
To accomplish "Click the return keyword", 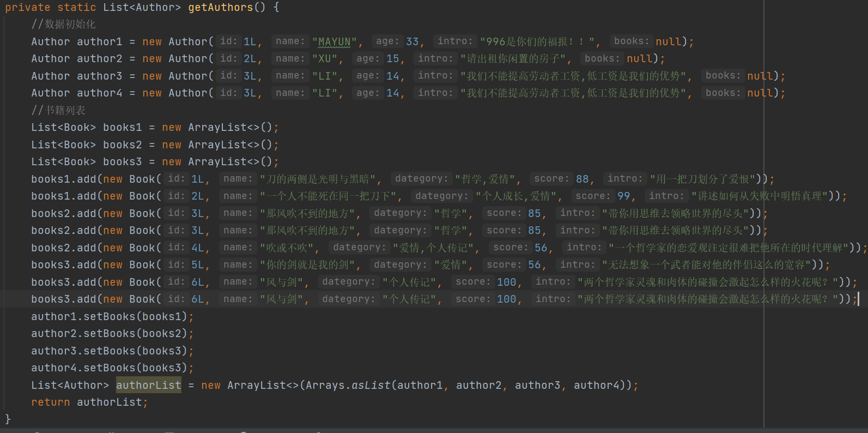I will coord(51,402).
